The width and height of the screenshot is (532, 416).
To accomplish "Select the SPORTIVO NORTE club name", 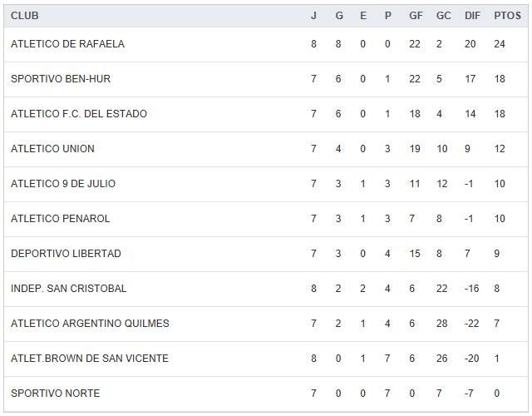I will pyautogui.click(x=55, y=394).
